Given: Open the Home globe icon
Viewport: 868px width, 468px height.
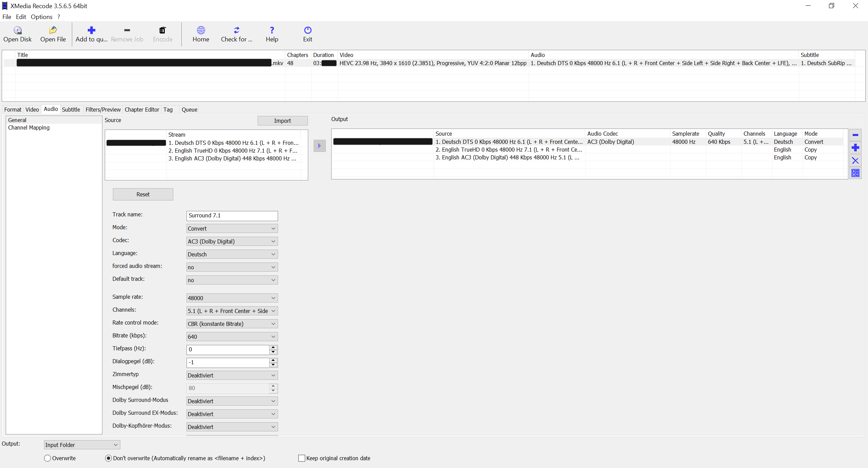Looking at the screenshot, I should [x=201, y=31].
